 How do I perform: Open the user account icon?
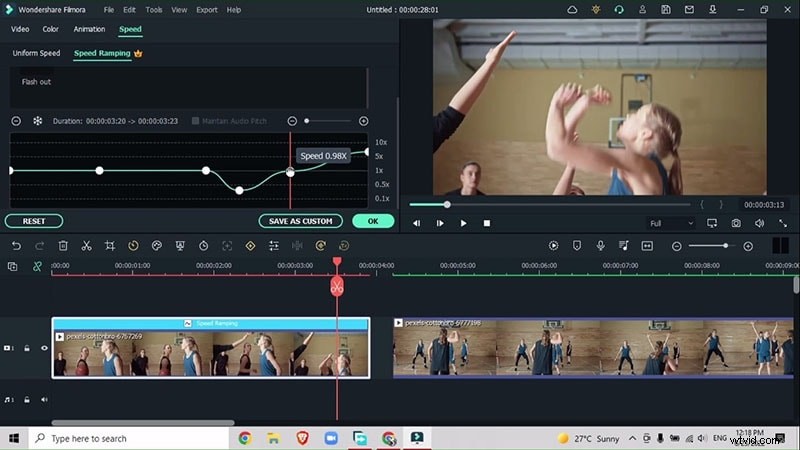point(642,10)
